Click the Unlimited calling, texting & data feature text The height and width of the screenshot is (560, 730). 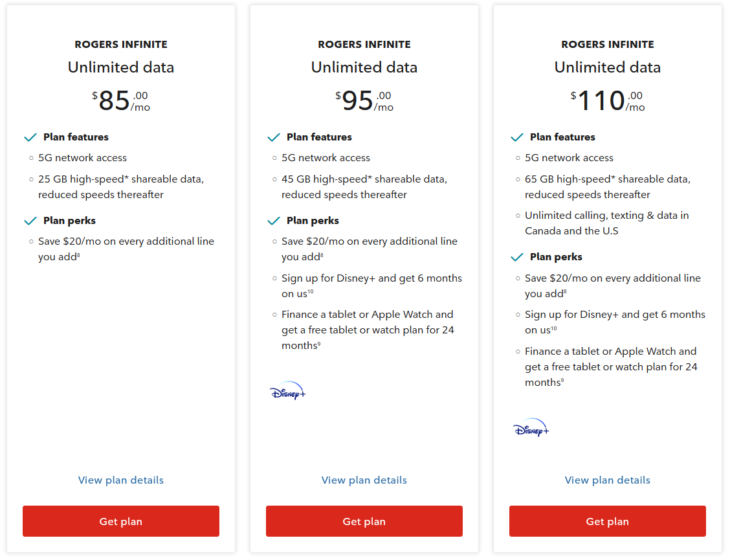click(x=606, y=223)
